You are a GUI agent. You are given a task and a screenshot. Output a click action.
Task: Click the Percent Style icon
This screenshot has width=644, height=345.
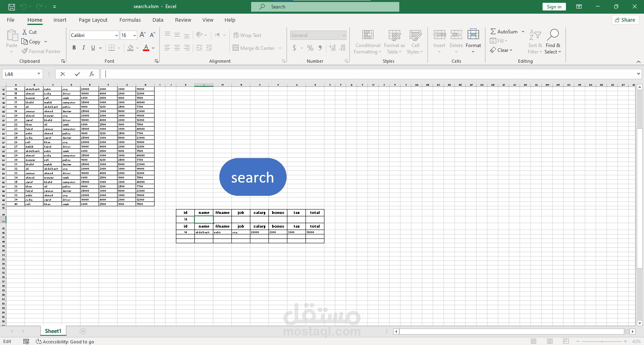pyautogui.click(x=310, y=48)
